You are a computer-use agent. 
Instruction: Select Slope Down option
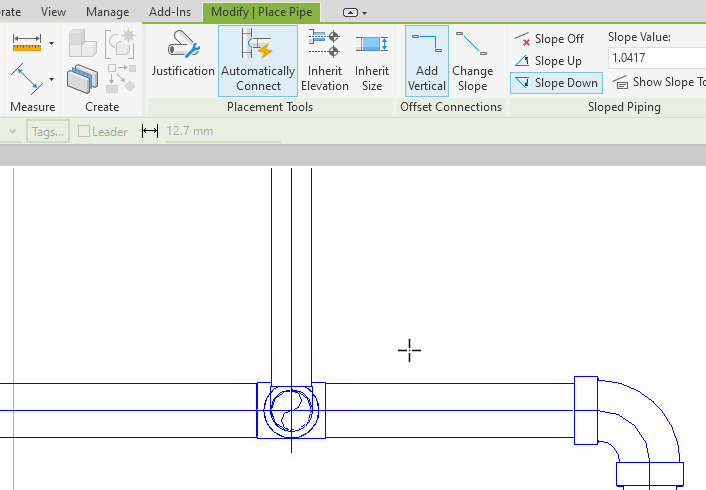pyautogui.click(x=557, y=83)
